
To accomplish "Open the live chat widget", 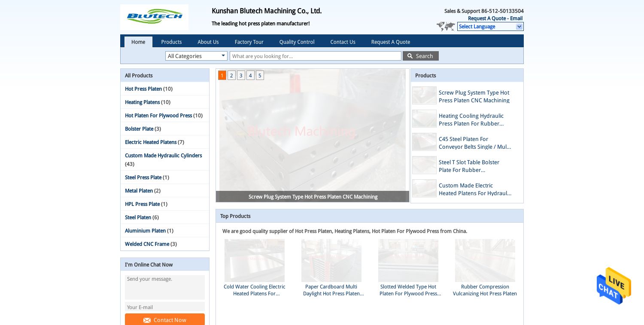I will (614, 286).
